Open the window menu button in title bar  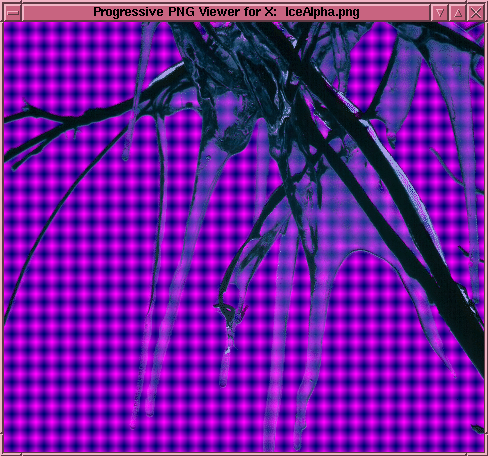[x=13, y=13]
